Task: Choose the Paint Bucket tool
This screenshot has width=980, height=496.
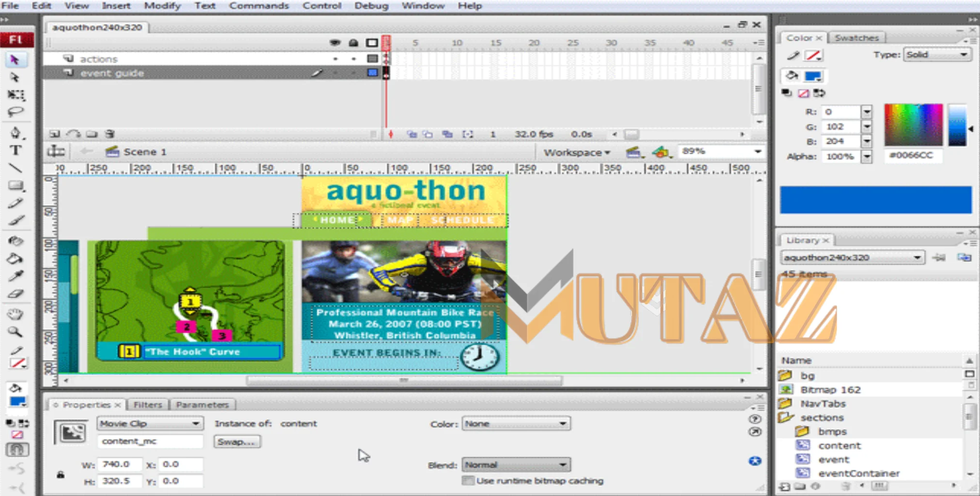Action: pos(15,259)
